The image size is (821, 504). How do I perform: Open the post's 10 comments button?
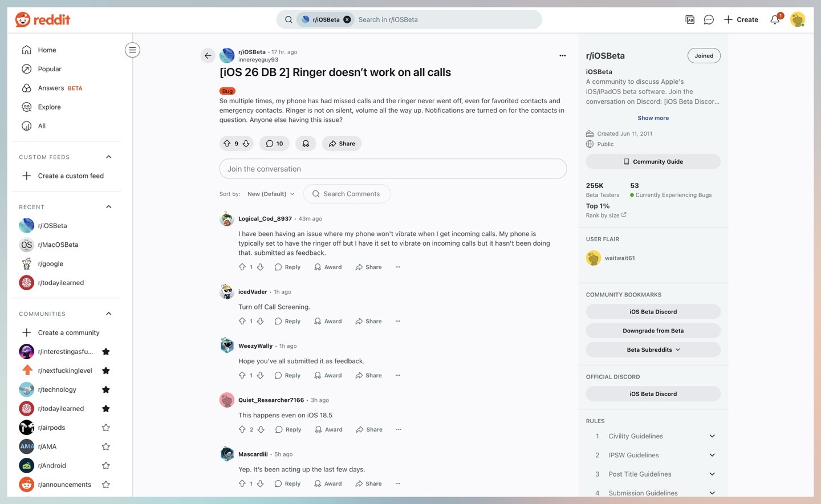coord(274,144)
